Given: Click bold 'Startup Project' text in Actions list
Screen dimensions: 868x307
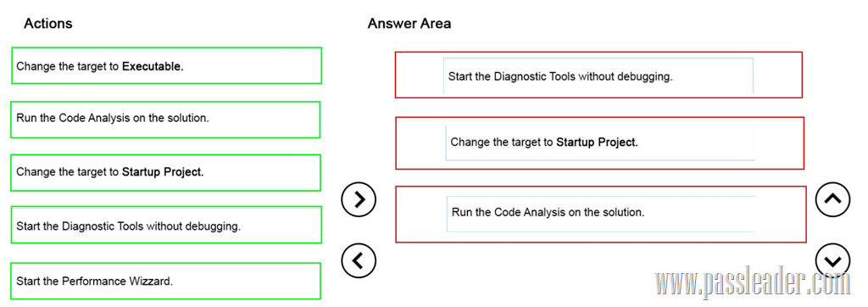Looking at the screenshot, I should (163, 172).
